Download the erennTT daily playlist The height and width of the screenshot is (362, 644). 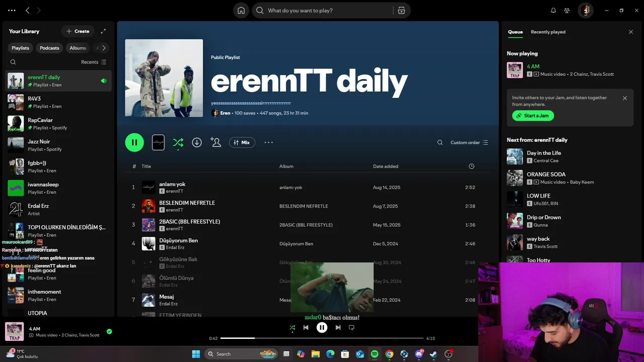pos(197,143)
